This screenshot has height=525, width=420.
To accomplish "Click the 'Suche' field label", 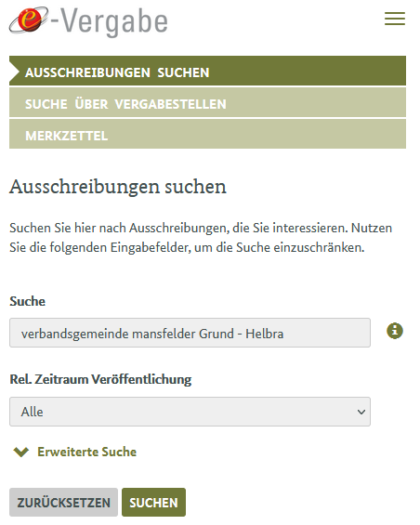I will pos(27,301).
